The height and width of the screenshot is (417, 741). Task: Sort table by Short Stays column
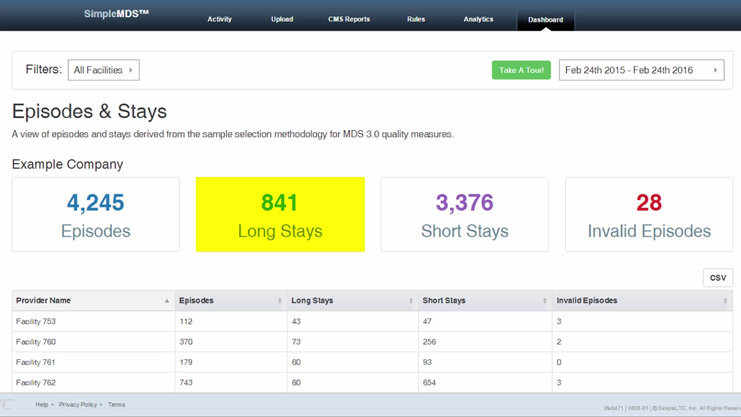[484, 300]
